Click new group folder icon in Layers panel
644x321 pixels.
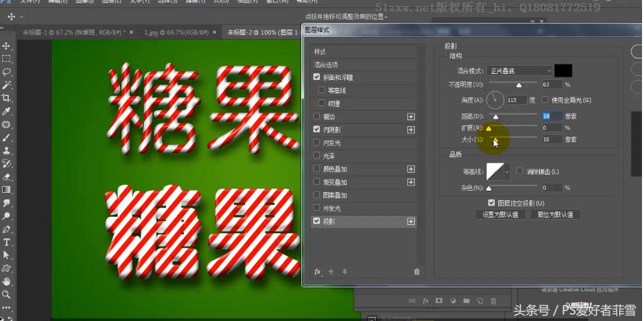[x=467, y=301]
